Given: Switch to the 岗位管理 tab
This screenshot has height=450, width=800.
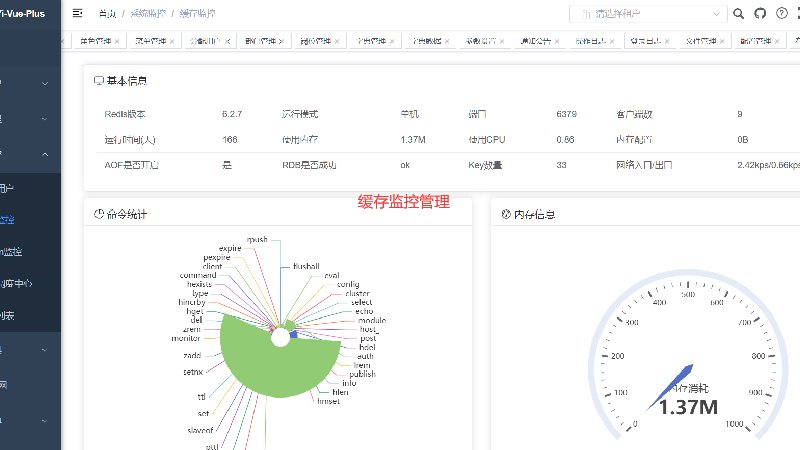Looking at the screenshot, I should tap(315, 41).
